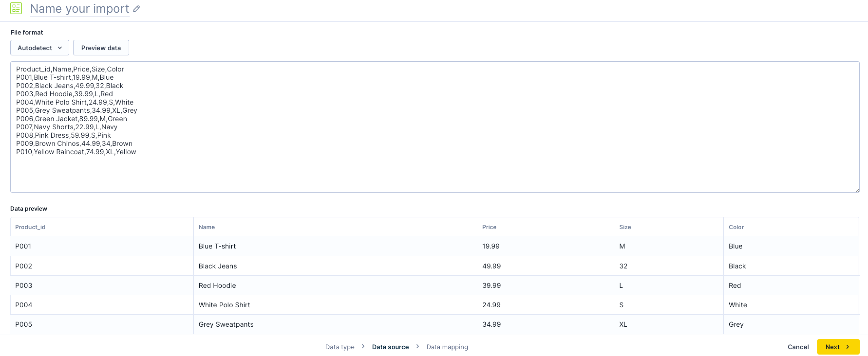Open the Autodetect file format dropdown
This screenshot has width=868, height=356.
(39, 48)
